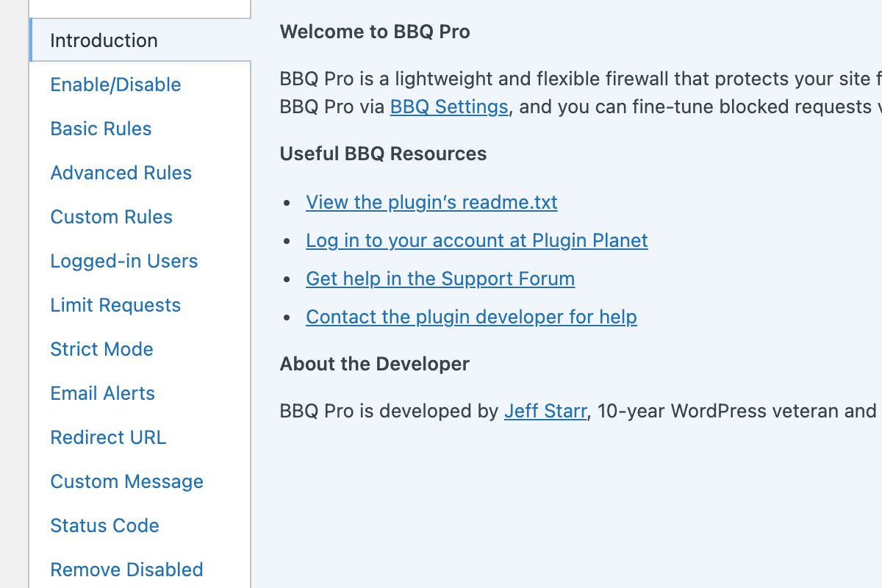
Task: Switch to Basic Rules
Action: 101,129
